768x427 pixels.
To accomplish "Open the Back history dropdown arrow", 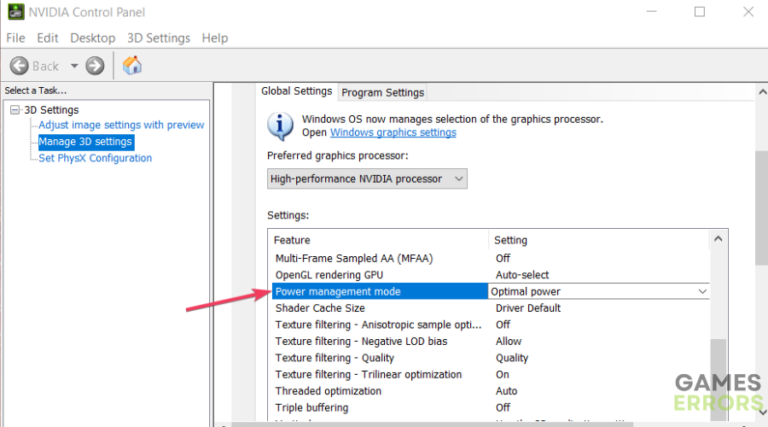I will [74, 66].
